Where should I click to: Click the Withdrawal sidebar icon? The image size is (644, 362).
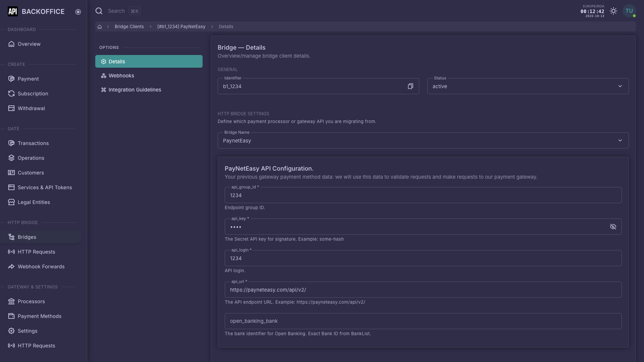(11, 109)
